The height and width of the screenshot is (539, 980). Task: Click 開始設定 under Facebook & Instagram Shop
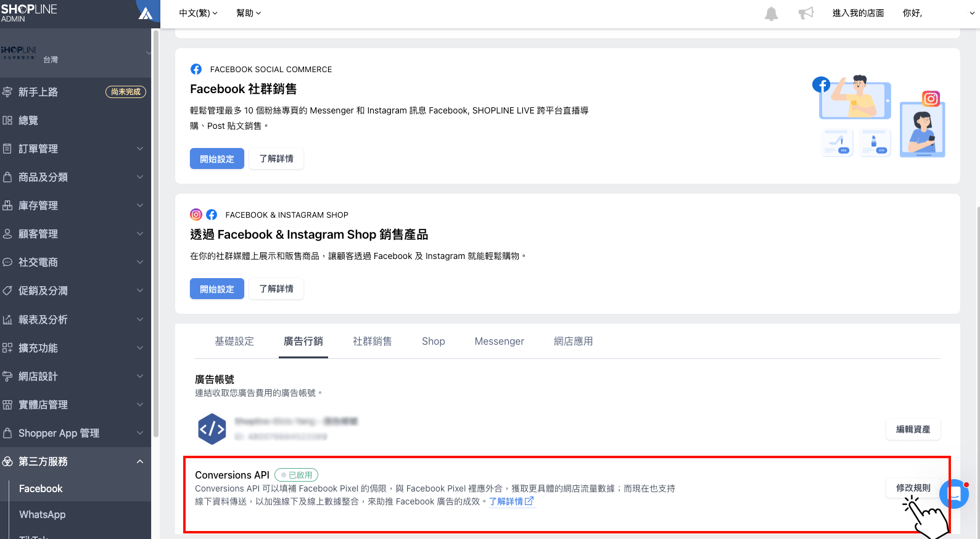(217, 289)
